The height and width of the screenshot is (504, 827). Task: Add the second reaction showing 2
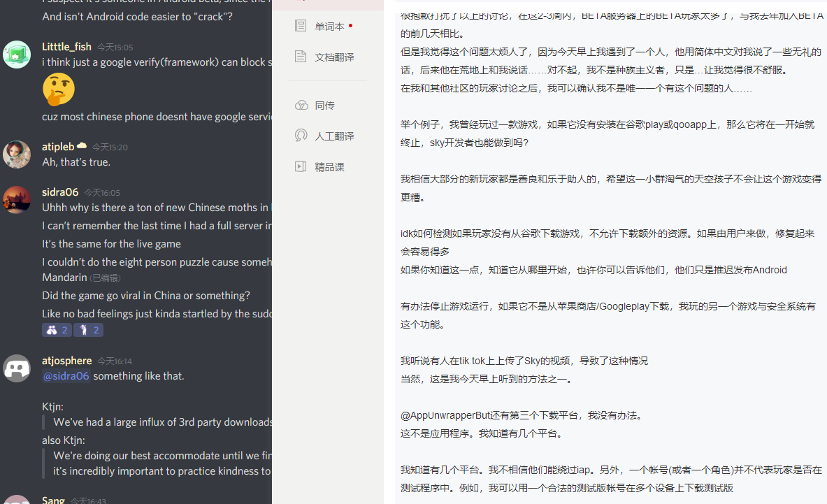coord(88,330)
